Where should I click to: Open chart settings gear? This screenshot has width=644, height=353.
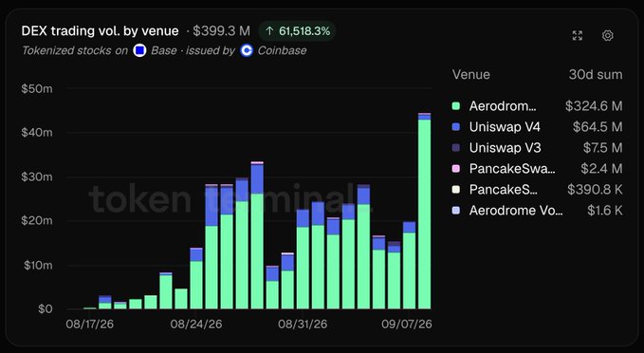tap(608, 36)
